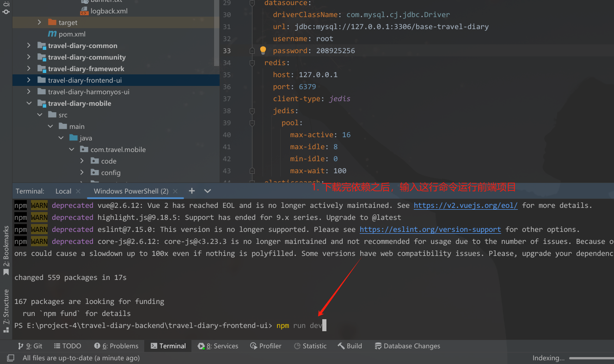This screenshot has width=614, height=364.
Task: Expand the target folder
Action: tap(39, 23)
